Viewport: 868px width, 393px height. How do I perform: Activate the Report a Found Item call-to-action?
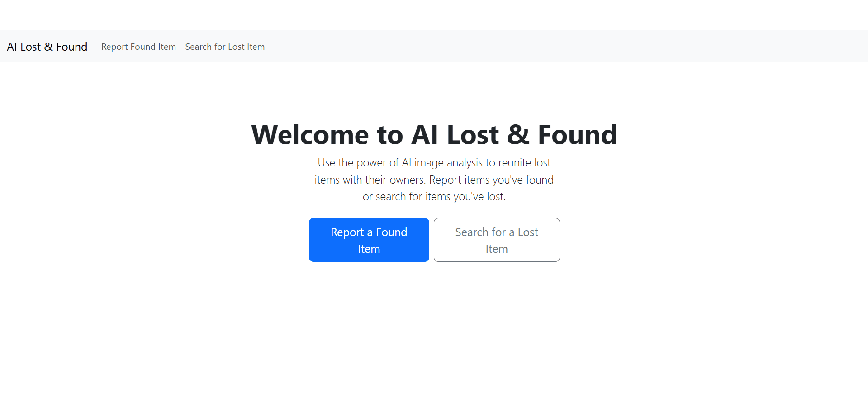[x=369, y=240]
